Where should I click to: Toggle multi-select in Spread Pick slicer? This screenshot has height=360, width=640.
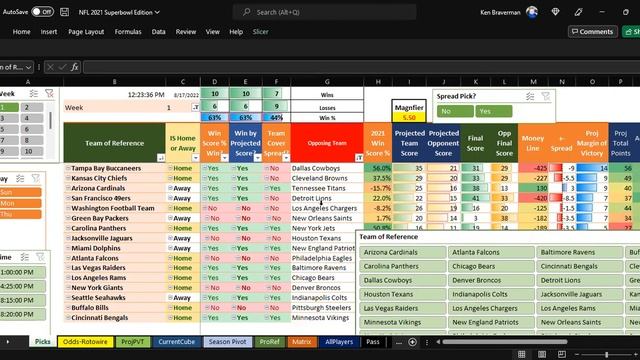click(530, 96)
